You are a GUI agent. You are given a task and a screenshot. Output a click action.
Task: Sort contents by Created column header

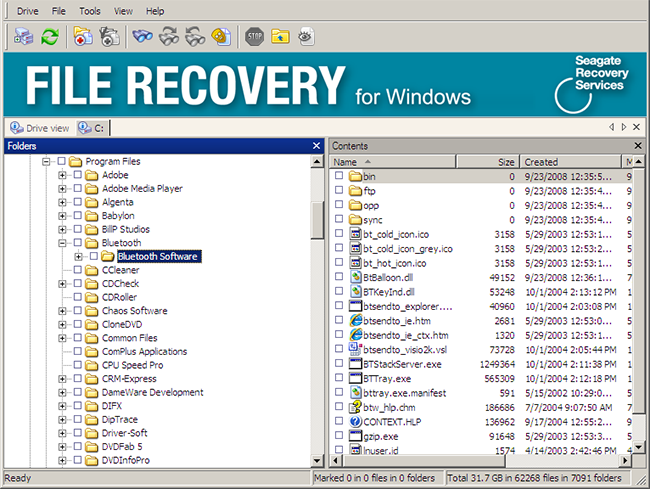[571, 162]
